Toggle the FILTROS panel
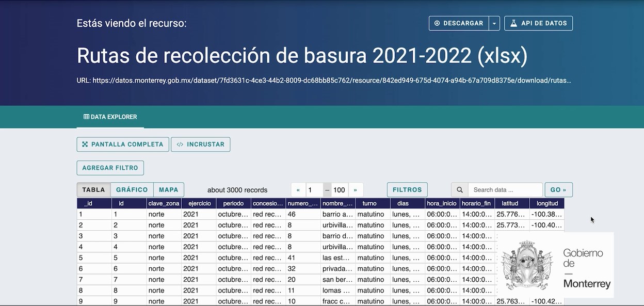This screenshot has height=306, width=644. click(407, 190)
